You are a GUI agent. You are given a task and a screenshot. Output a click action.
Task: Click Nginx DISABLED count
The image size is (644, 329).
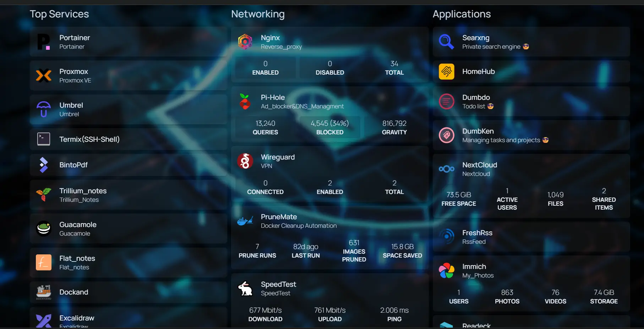point(330,68)
